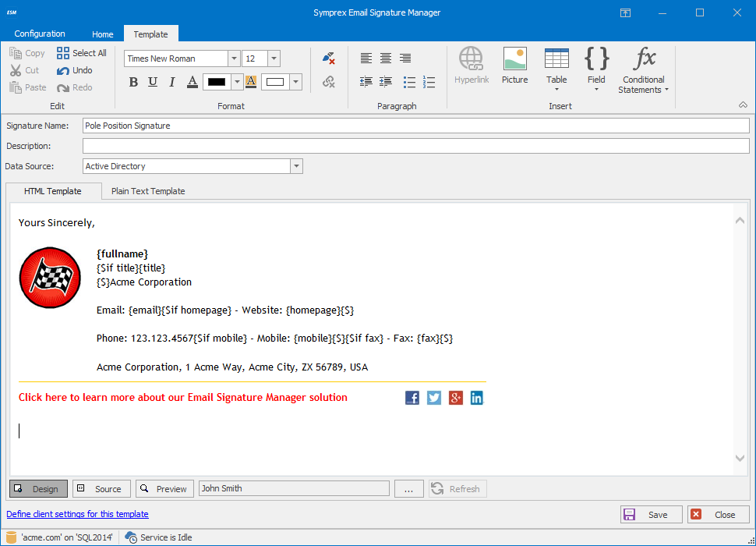
Task: Save the signature template
Action: pyautogui.click(x=651, y=514)
